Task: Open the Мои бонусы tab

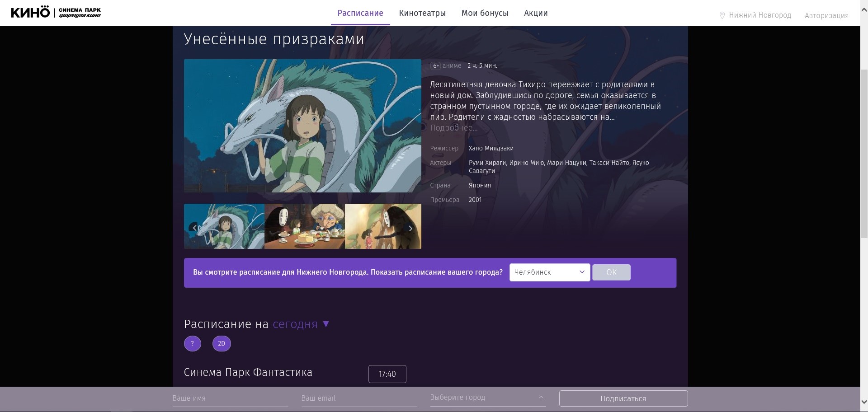Action: click(x=485, y=13)
